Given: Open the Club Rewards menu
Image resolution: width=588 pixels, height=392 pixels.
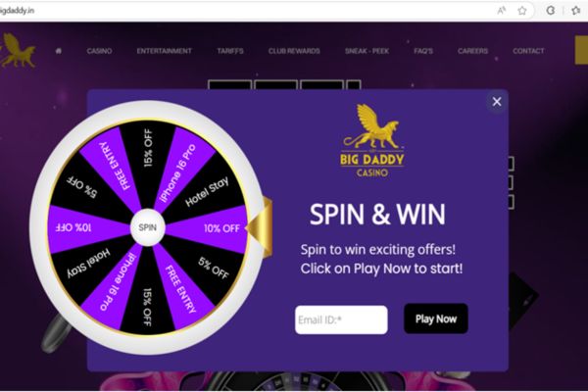Looking at the screenshot, I should 294,51.
